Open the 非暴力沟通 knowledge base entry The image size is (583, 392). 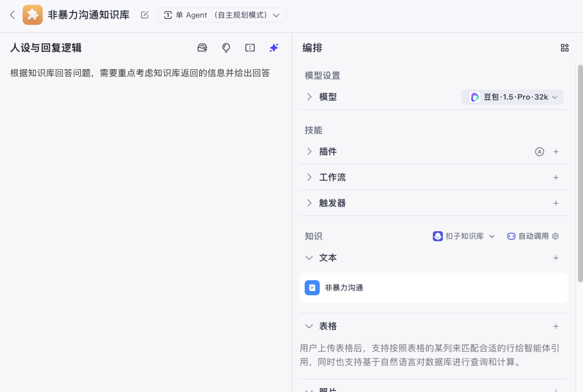click(x=433, y=288)
